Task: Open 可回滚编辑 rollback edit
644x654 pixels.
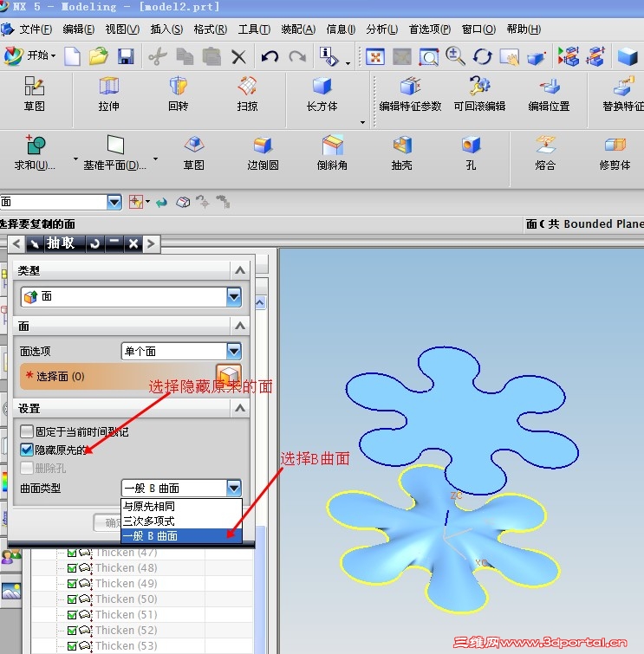Action: 479,94
